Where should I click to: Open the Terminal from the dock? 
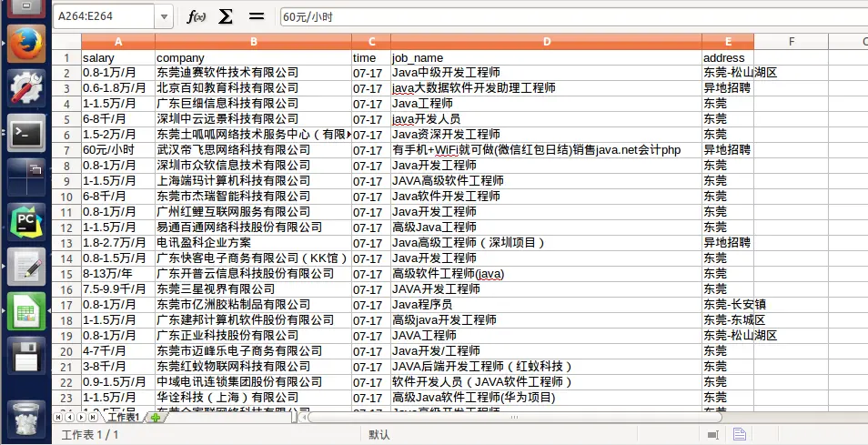[x=26, y=133]
